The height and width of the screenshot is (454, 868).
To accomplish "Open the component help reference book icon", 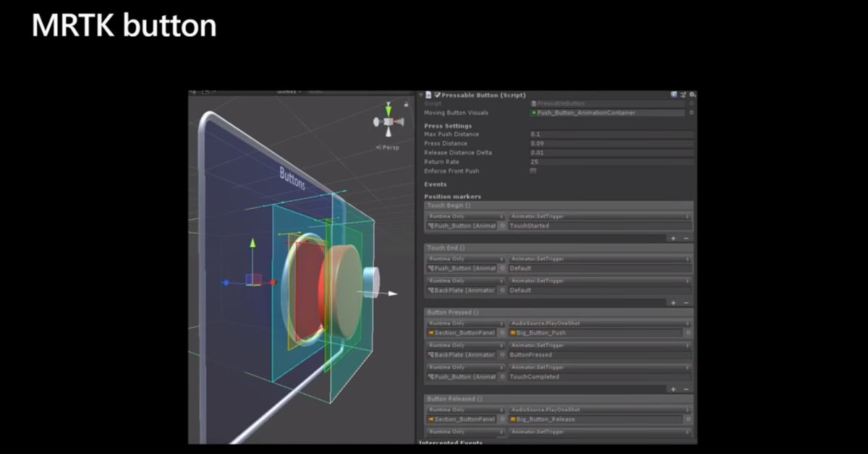I will click(x=674, y=95).
